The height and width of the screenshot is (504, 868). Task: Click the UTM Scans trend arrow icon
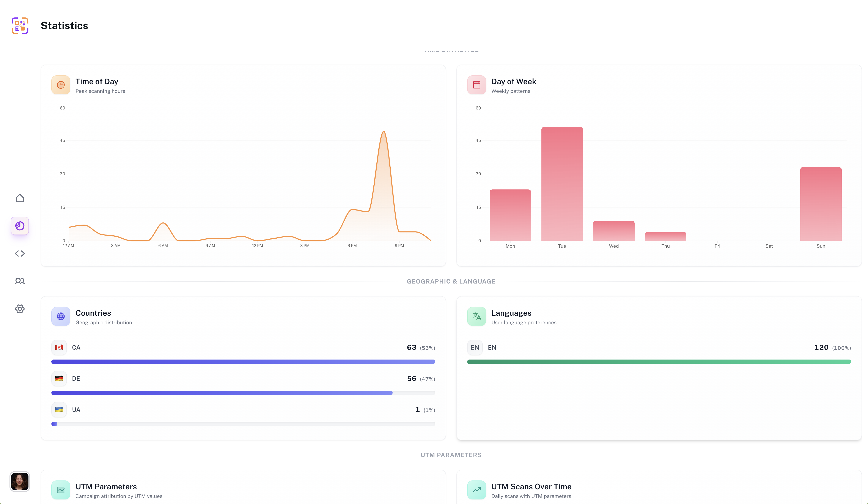[x=476, y=490]
